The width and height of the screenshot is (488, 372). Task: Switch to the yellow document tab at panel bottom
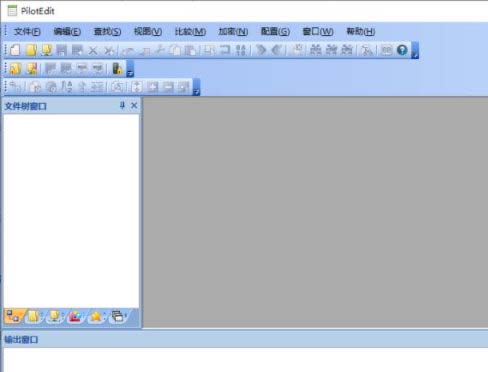click(x=33, y=316)
